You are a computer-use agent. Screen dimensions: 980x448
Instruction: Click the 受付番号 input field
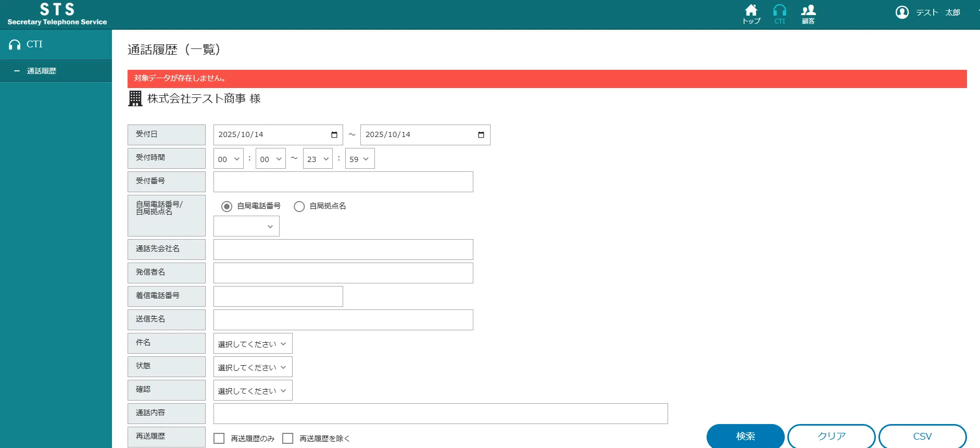pyautogui.click(x=343, y=182)
